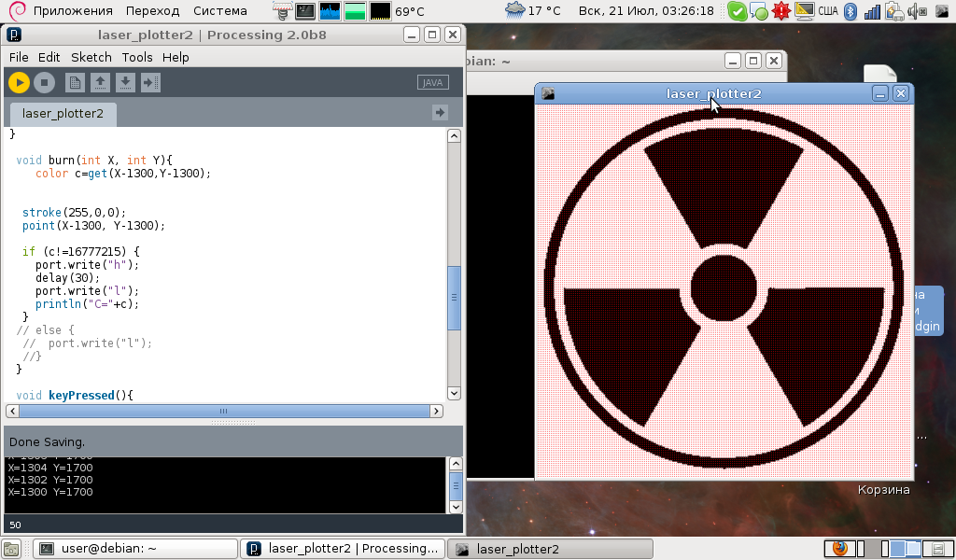The width and height of the screenshot is (956, 560).
Task: Click the editor vertical scrollbar thumb
Action: (454, 298)
